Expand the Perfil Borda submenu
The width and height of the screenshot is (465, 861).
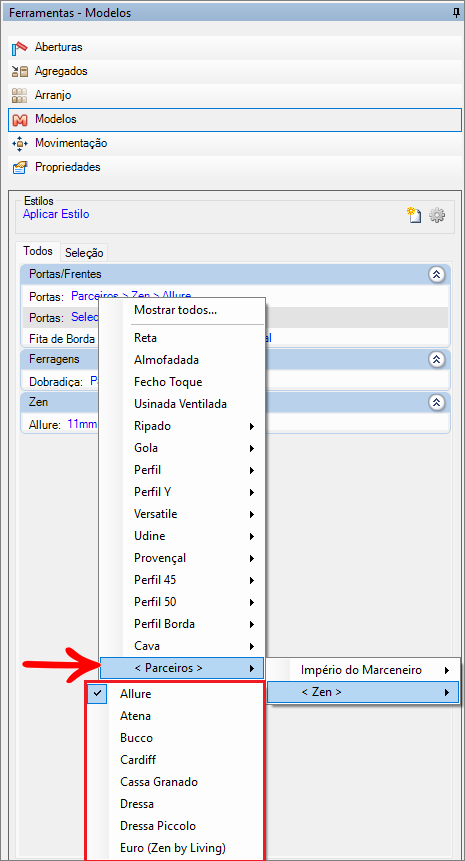(x=182, y=624)
